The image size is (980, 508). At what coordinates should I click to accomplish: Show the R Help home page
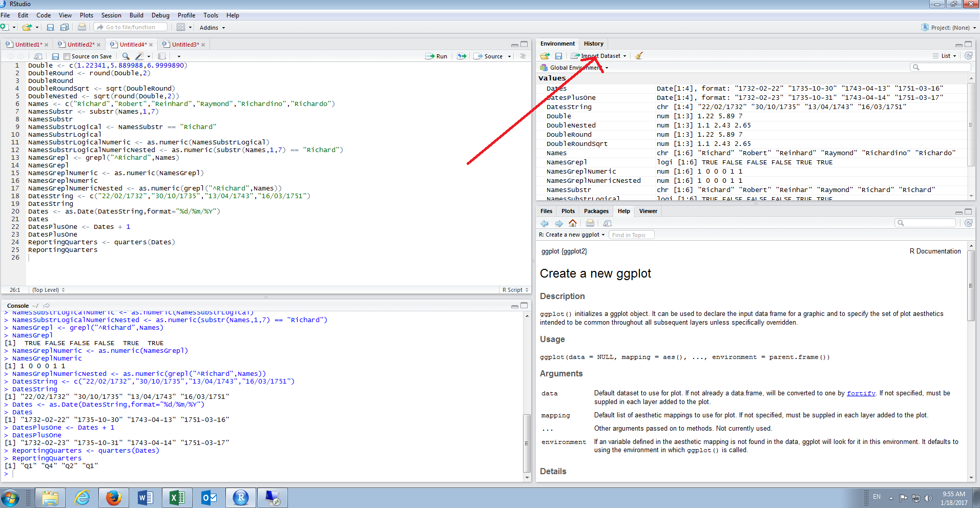click(573, 223)
